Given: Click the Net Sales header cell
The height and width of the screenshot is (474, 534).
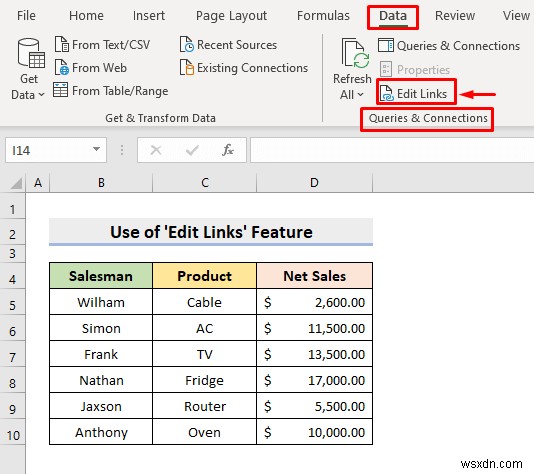Looking at the screenshot, I should pyautogui.click(x=315, y=276).
